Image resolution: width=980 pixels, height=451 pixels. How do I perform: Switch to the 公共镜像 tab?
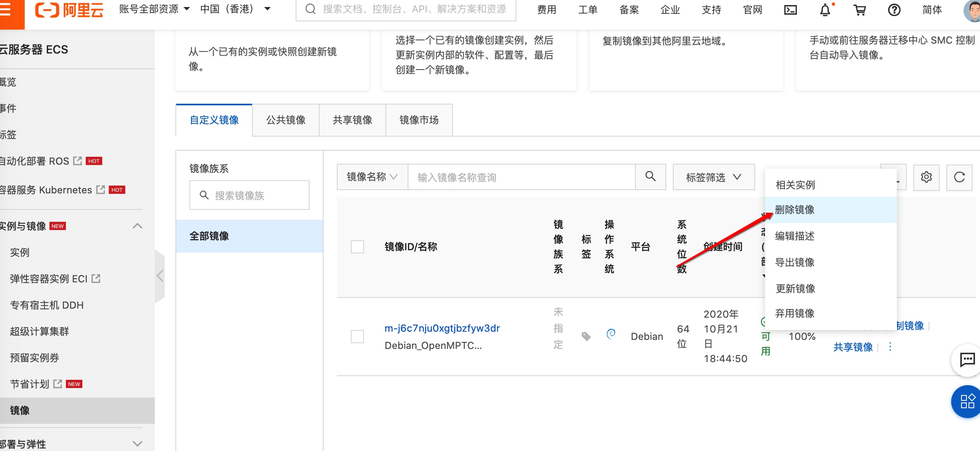(285, 120)
